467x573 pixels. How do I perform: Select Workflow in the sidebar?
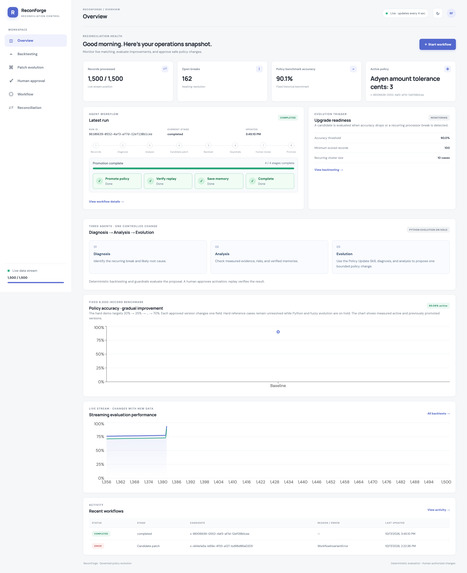[36, 94]
